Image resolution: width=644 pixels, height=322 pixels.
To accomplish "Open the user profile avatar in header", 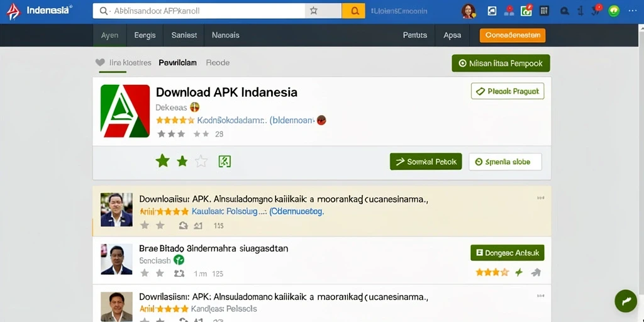I will pyautogui.click(x=468, y=11).
